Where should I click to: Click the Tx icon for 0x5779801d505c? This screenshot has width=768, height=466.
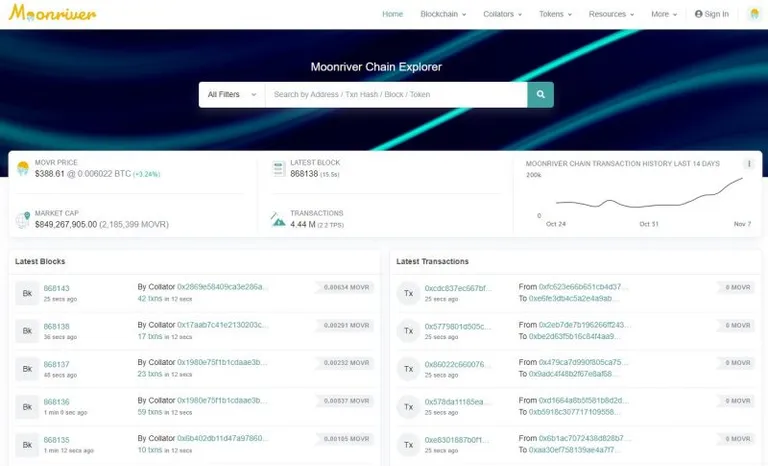(408, 331)
